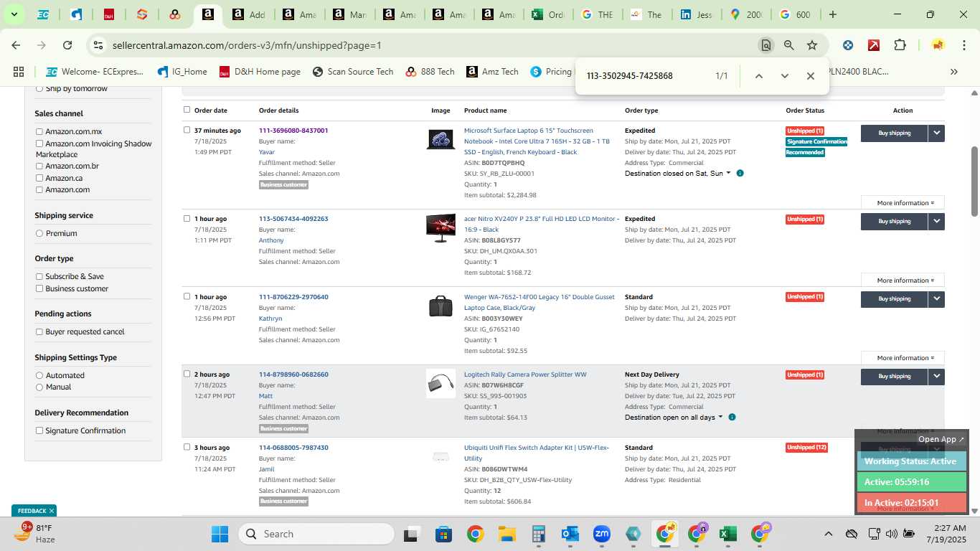Open File Explorer from taskbar

[x=507, y=534]
